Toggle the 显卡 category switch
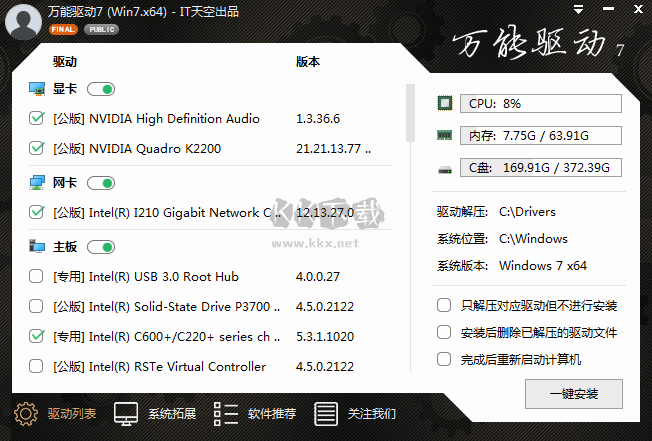Image resolution: width=652 pixels, height=441 pixels. 101,89
